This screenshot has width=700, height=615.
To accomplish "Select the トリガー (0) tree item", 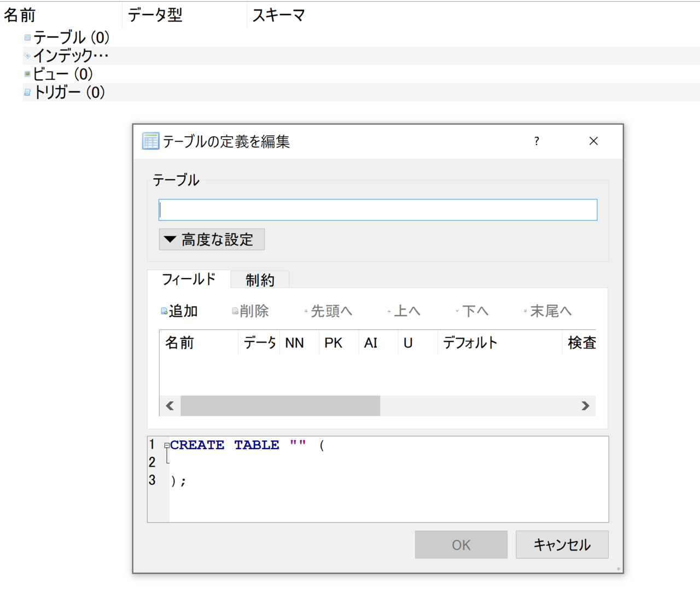I will click(x=69, y=92).
